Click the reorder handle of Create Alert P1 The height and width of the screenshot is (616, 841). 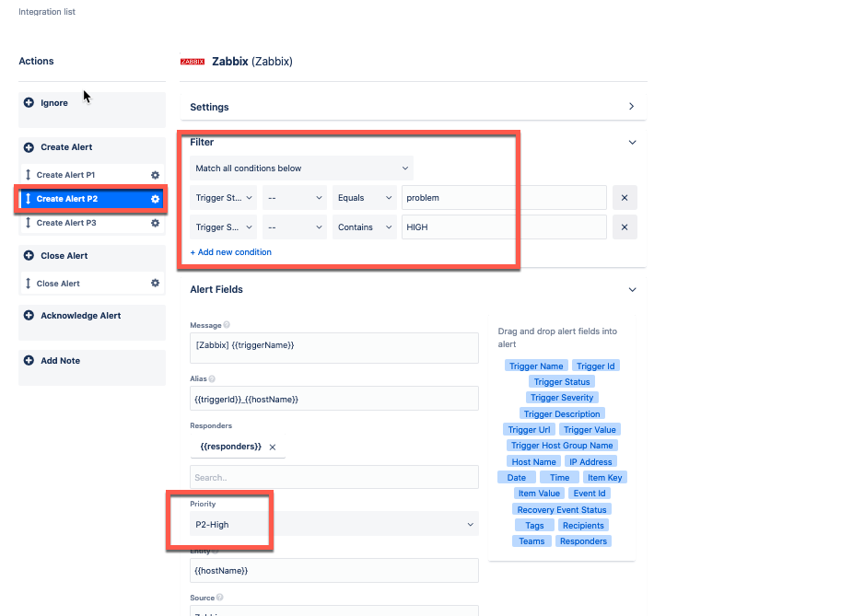click(28, 175)
